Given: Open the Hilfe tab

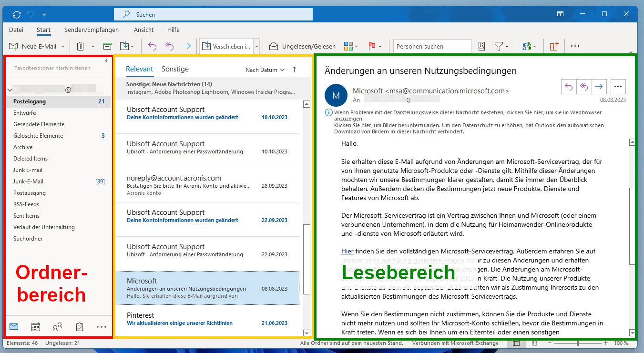Looking at the screenshot, I should [x=174, y=30].
